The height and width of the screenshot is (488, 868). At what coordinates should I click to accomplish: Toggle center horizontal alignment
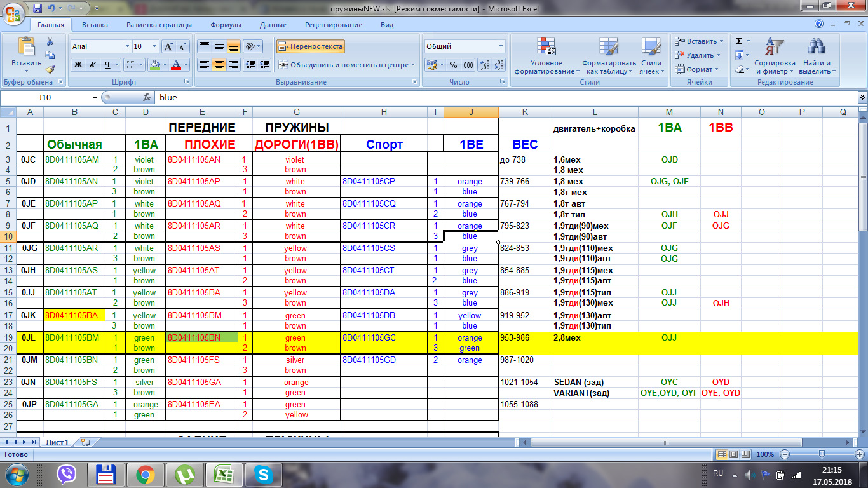point(219,65)
